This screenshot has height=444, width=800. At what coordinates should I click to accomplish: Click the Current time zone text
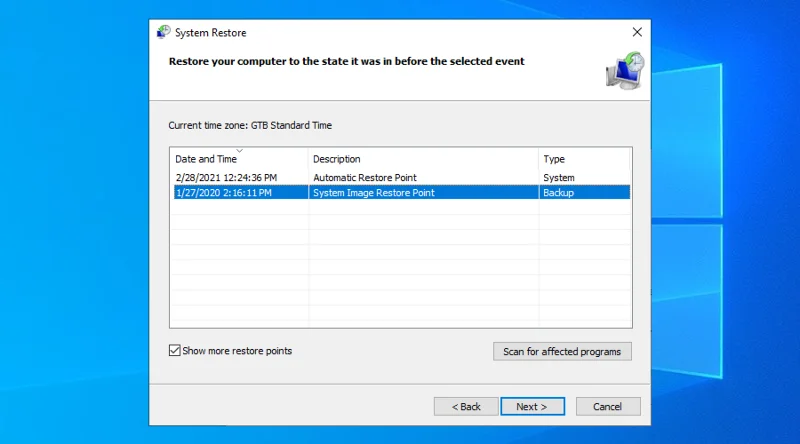pos(250,125)
